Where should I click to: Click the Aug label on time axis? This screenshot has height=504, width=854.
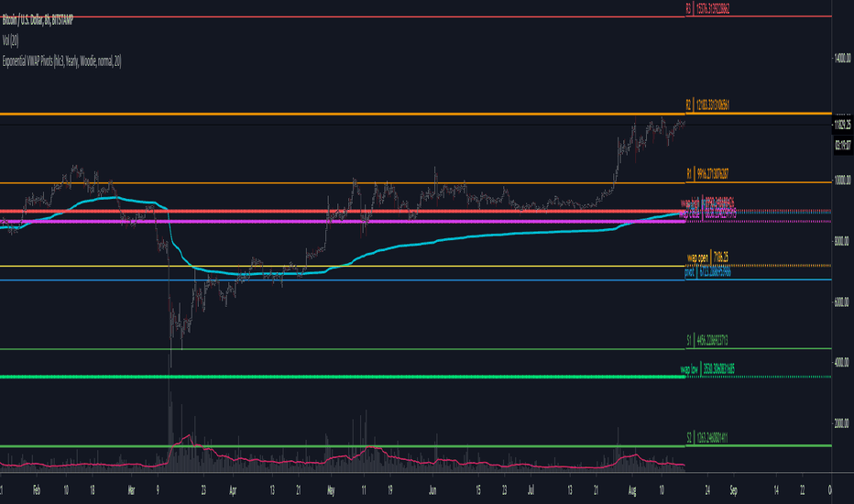(631, 490)
